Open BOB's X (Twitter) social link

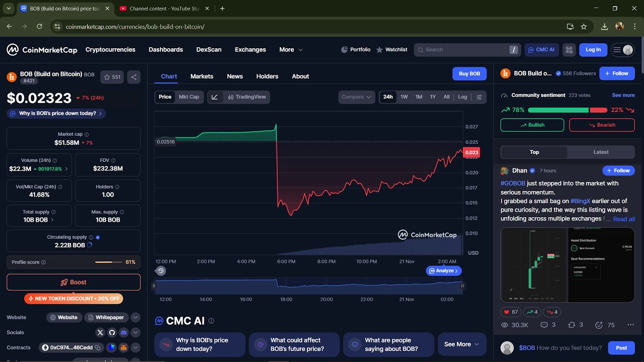click(x=100, y=332)
